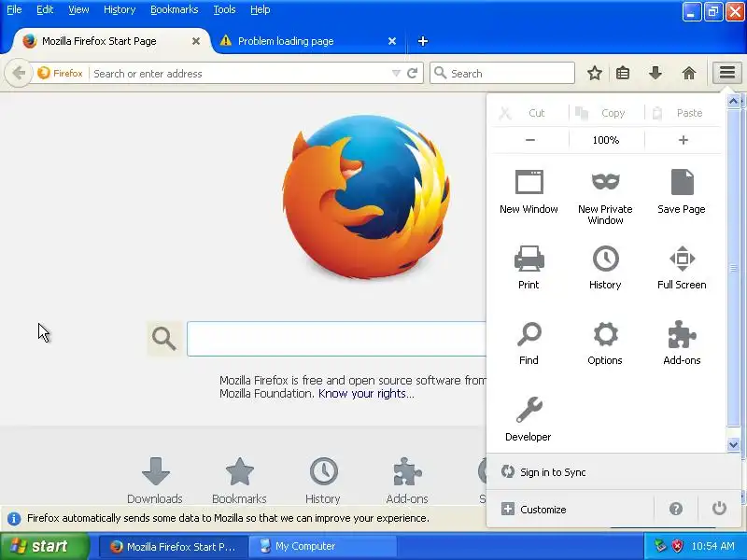Image resolution: width=747 pixels, height=560 pixels.
Task: Select the Mozilla Firefox Start Page tab
Action: pyautogui.click(x=110, y=41)
